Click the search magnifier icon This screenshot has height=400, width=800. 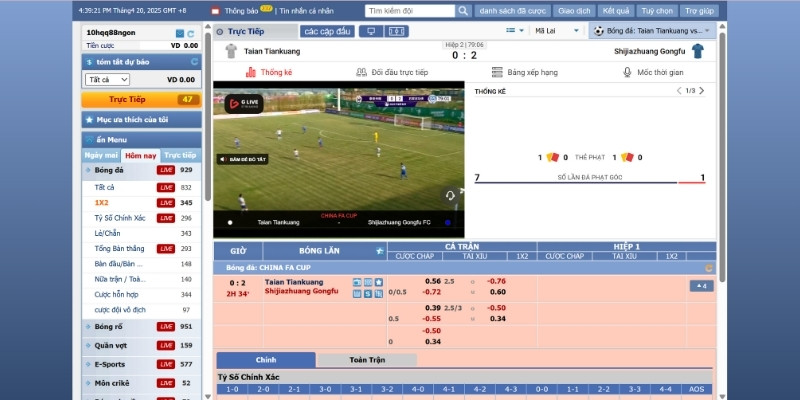pos(463,11)
